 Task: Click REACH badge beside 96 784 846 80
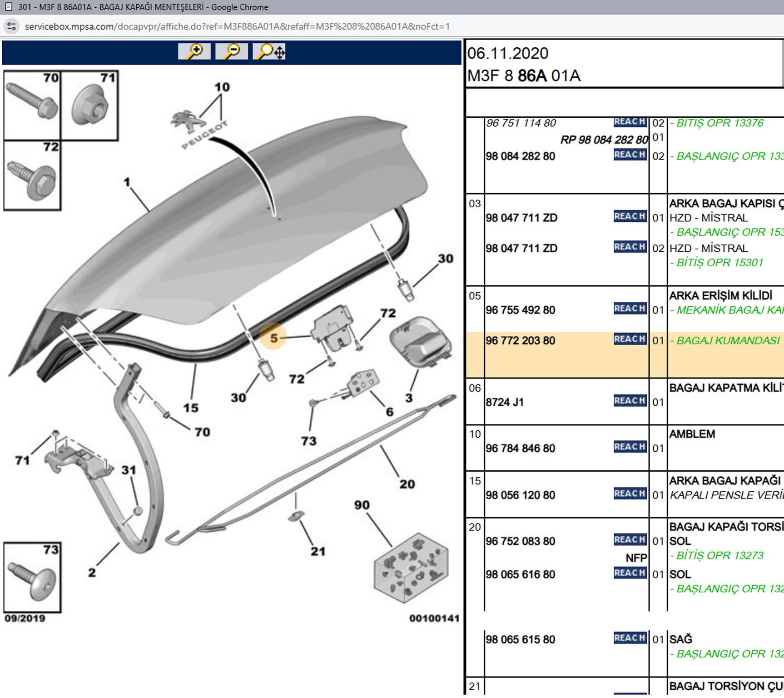(630, 447)
